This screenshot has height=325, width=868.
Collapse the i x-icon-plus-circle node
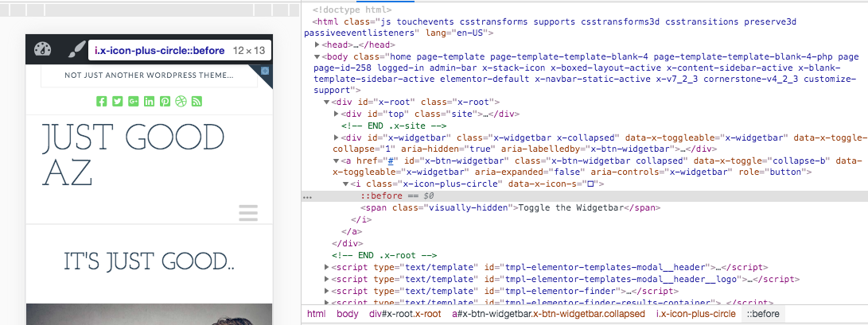pyautogui.click(x=345, y=184)
